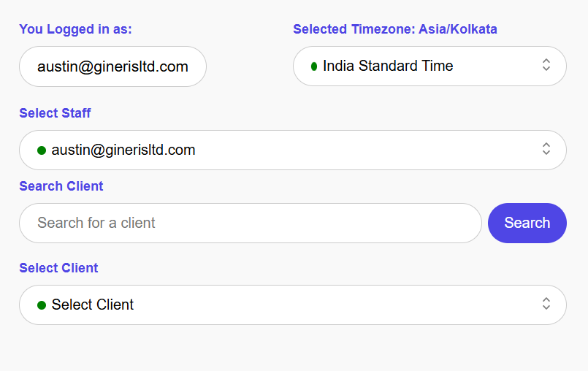
Task: Expand the timezone combo box
Action: [x=429, y=66]
